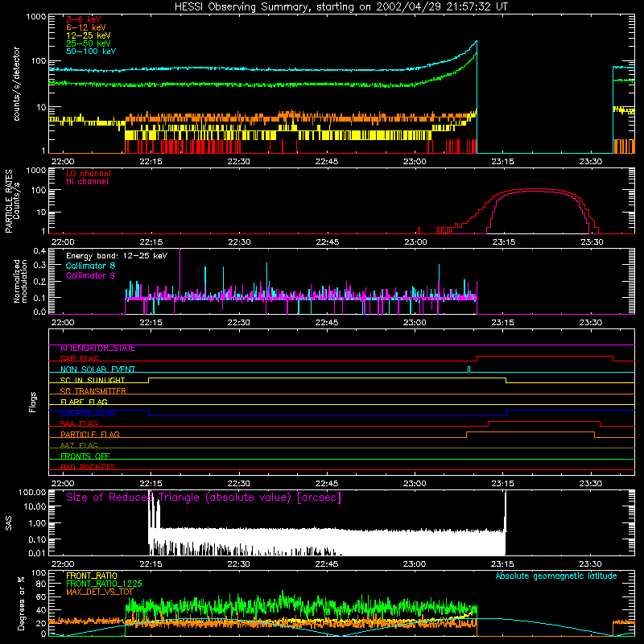Click the Size of Reduced Triangle label
Image resolution: width=644 pixels, height=644 pixels.
pos(204,497)
